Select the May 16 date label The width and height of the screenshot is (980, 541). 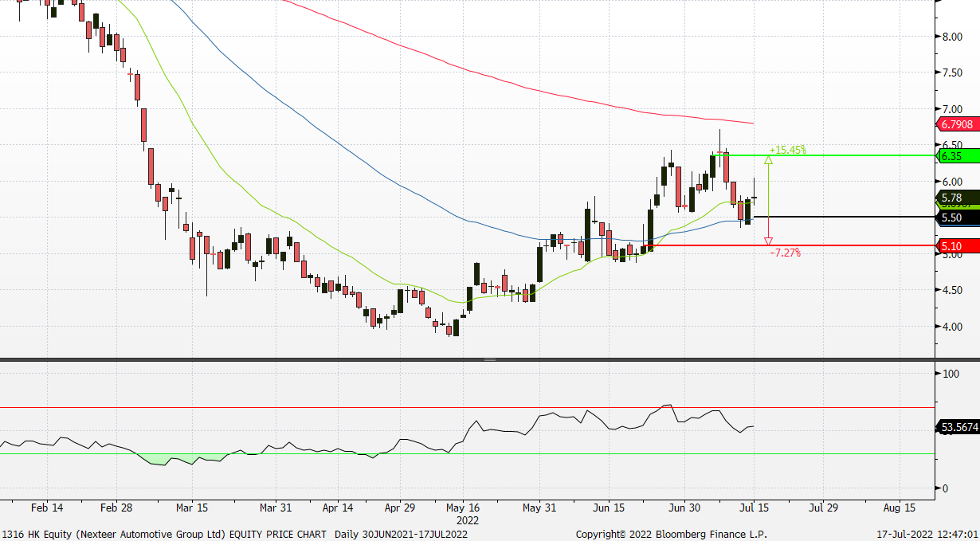tap(463, 508)
